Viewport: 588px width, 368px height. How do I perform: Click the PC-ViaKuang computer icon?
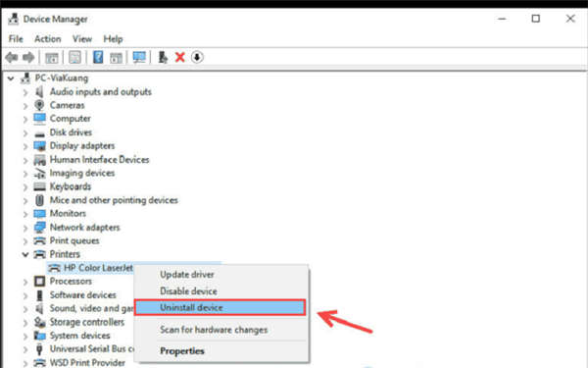tap(25, 79)
